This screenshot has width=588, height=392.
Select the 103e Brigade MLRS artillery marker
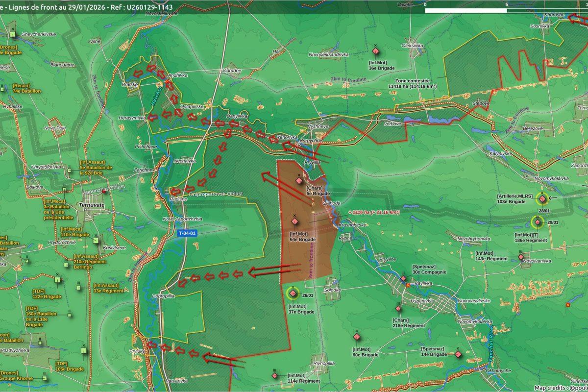[542, 199]
